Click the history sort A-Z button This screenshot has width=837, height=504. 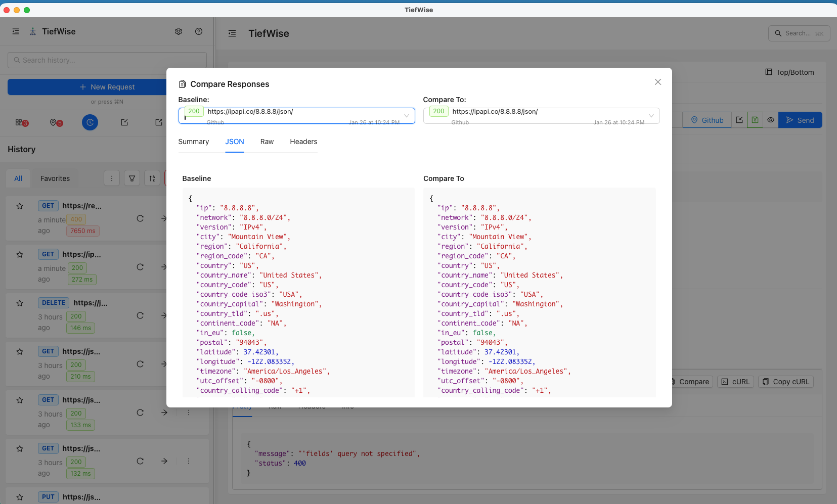click(x=152, y=178)
